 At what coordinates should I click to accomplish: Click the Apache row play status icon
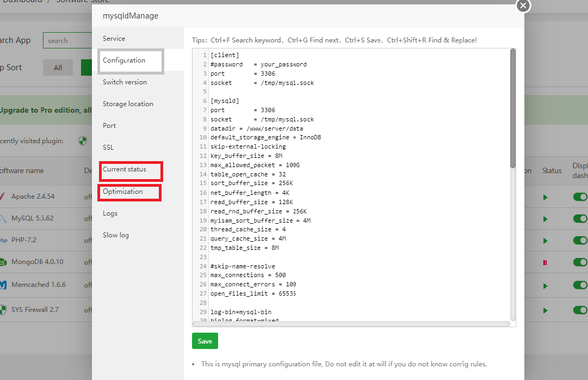pos(545,197)
